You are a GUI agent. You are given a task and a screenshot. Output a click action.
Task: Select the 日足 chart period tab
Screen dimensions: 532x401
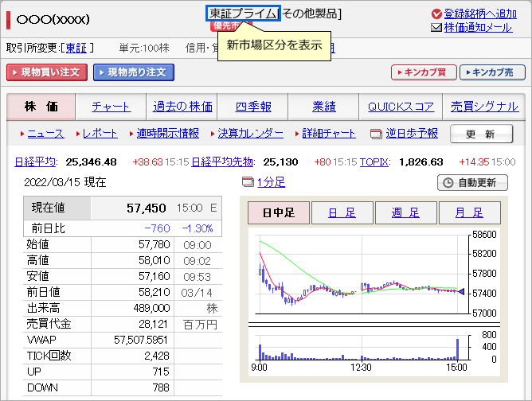pos(341,212)
